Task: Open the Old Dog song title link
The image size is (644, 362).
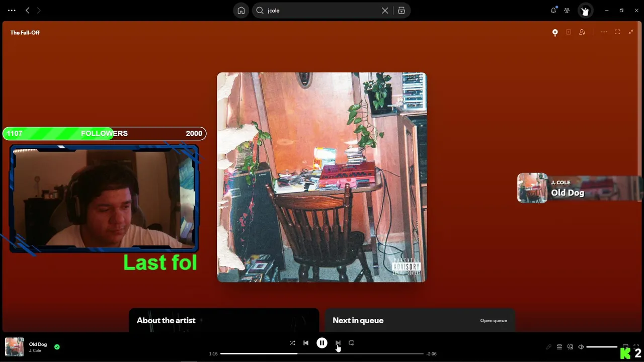Action: pos(38,344)
